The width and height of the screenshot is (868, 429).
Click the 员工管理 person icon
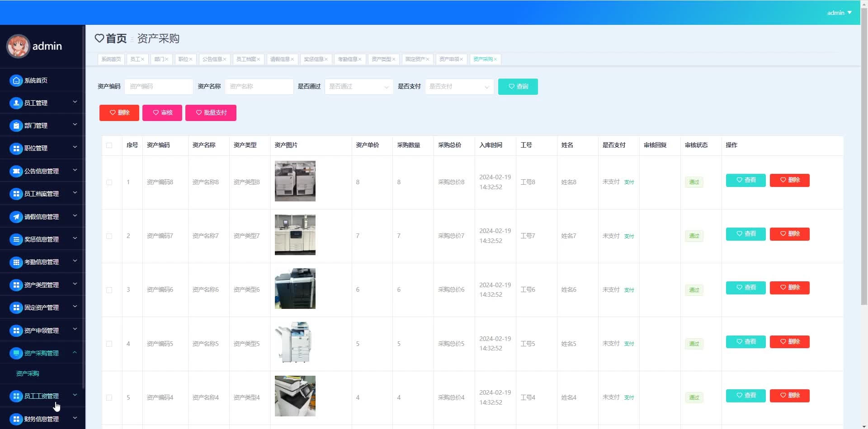tap(16, 103)
